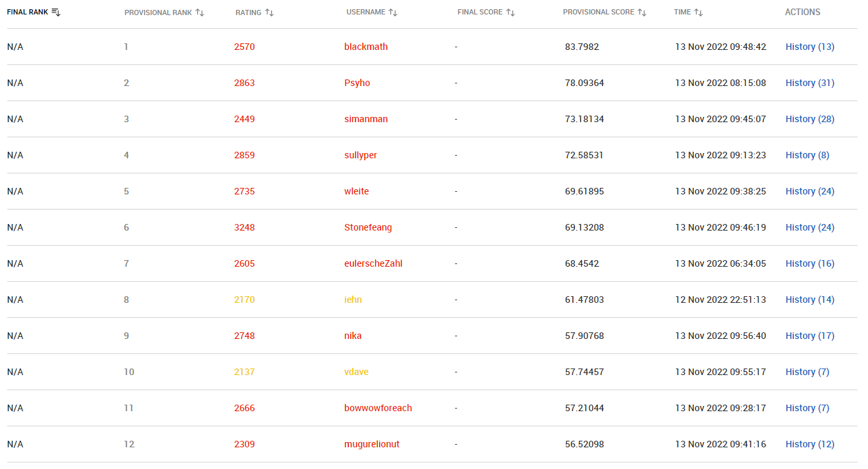Image resolution: width=868 pixels, height=469 pixels.
Task: Toggle the Rating column sort arrows
Action: pyautogui.click(x=269, y=12)
